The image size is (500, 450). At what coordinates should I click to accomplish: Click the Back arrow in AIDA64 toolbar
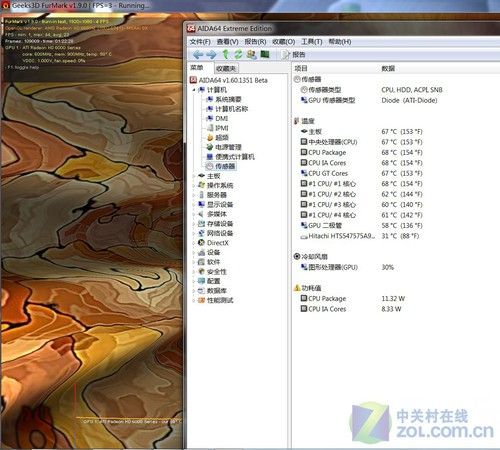[x=198, y=54]
